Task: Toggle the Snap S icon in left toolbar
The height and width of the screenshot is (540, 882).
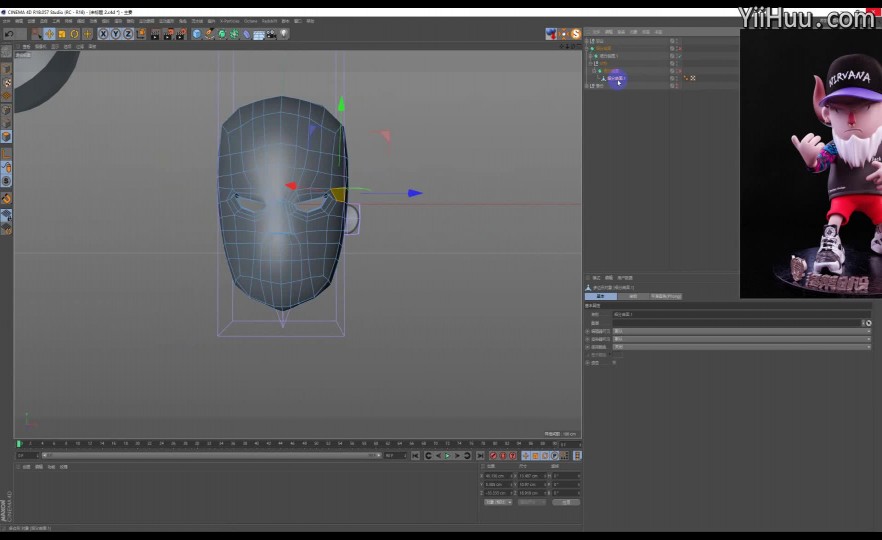Action: click(x=7, y=181)
